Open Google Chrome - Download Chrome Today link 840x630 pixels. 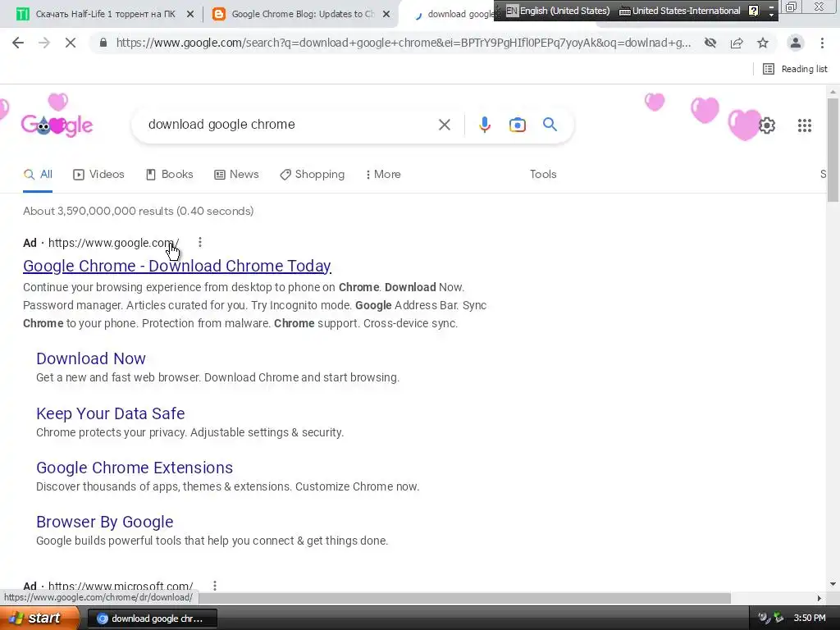pyautogui.click(x=177, y=266)
